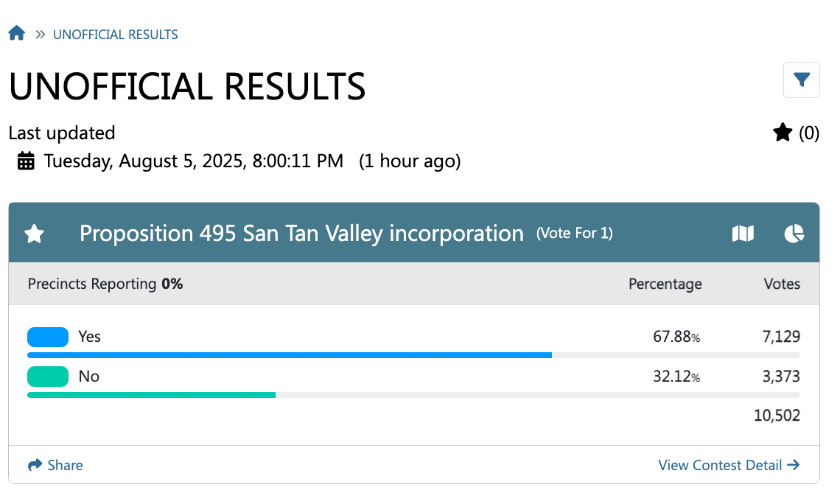The height and width of the screenshot is (504, 840).
Task: Show the pie chart view icon
Action: tap(794, 234)
